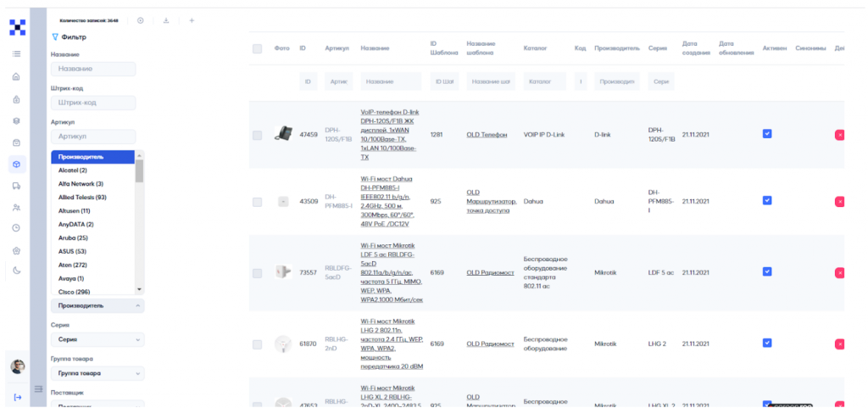Open the flower-shaped badge icon in sidebar
This screenshot has width=868, height=408.
17,250
